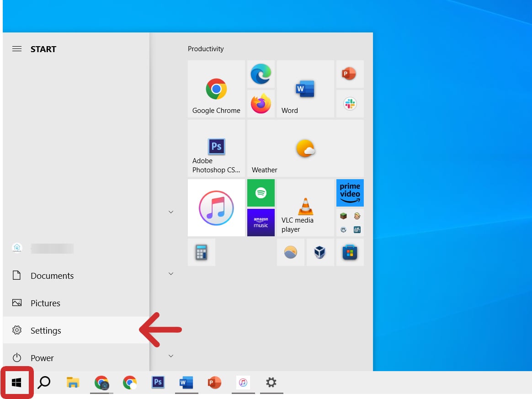Open Settings in the Start menu

click(x=46, y=330)
